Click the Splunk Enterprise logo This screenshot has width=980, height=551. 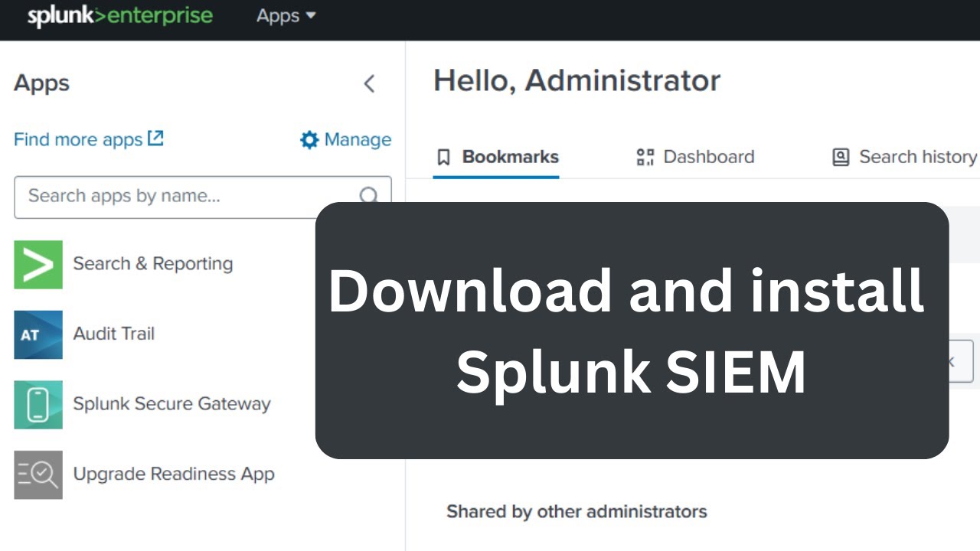120,16
